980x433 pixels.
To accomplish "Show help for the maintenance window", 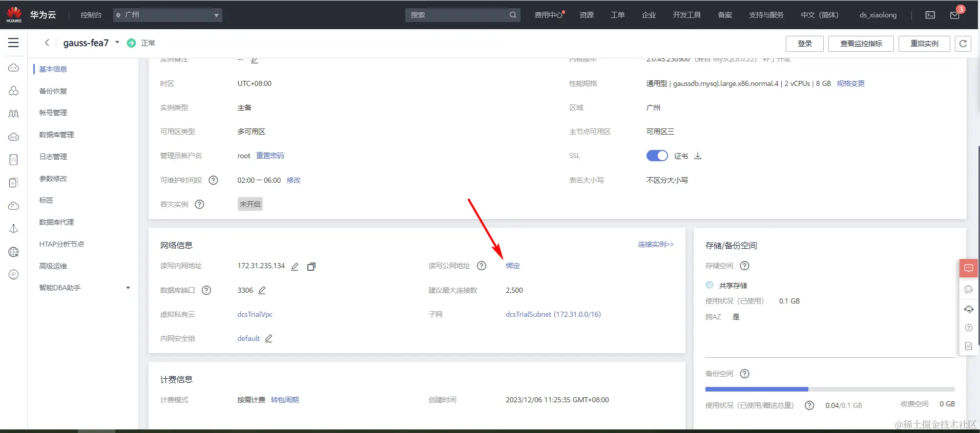I will pyautogui.click(x=214, y=180).
